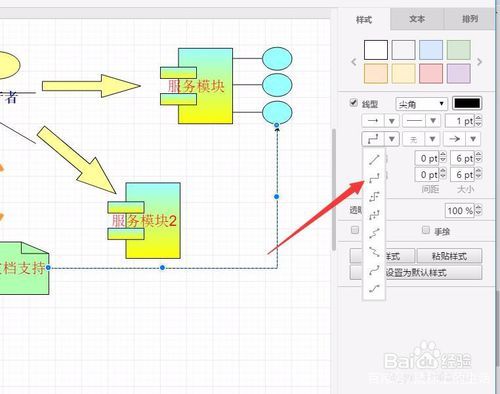This screenshot has height=394, width=500.
Task: Open the 尖角 line corner dropdown
Action: [x=421, y=104]
